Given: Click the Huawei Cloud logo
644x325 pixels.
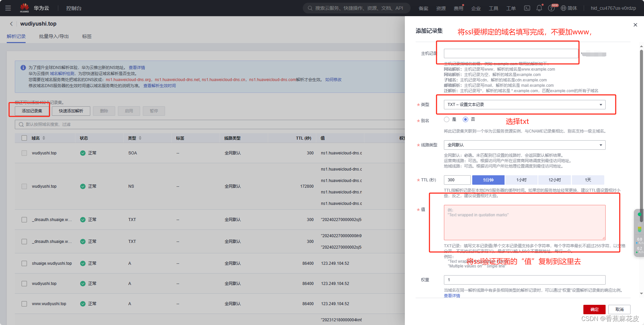Looking at the screenshot, I should click(x=25, y=8).
